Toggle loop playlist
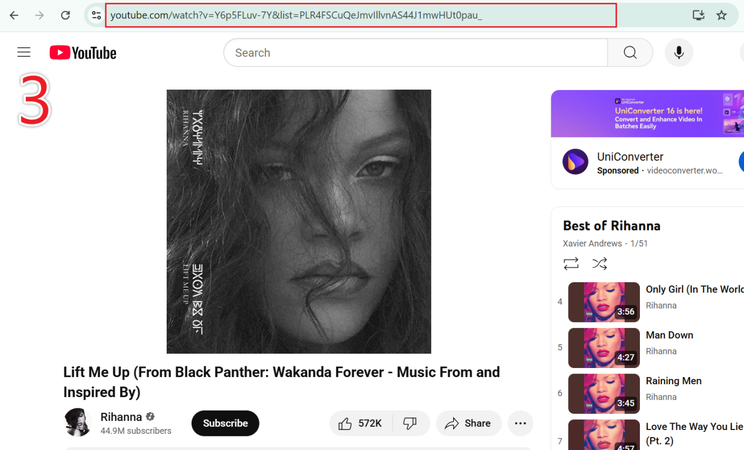The height and width of the screenshot is (450, 744). 571,263
